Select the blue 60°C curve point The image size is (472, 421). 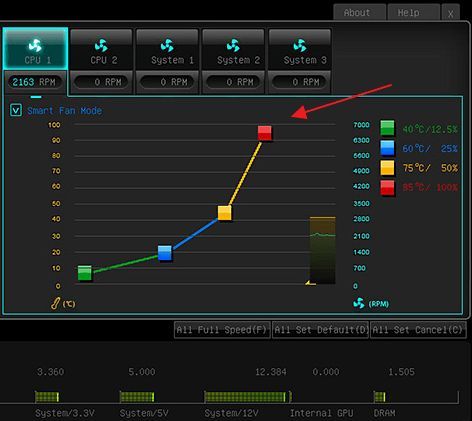[165, 253]
